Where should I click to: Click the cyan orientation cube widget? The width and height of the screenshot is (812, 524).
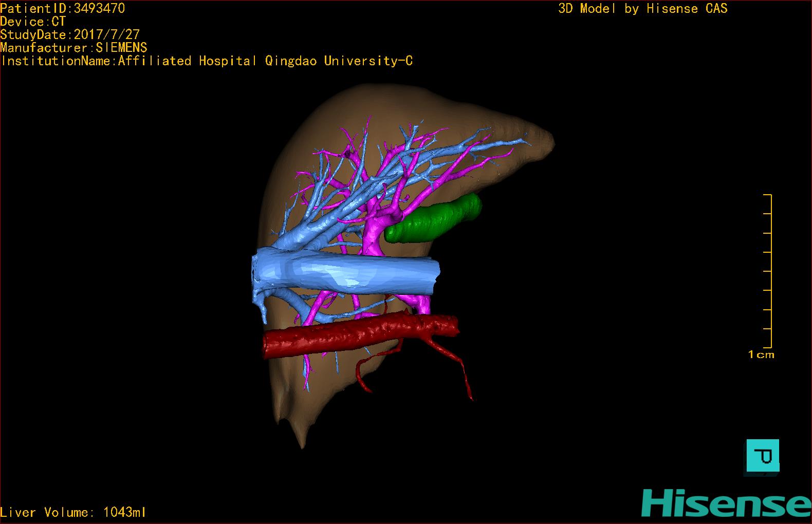[763, 456]
